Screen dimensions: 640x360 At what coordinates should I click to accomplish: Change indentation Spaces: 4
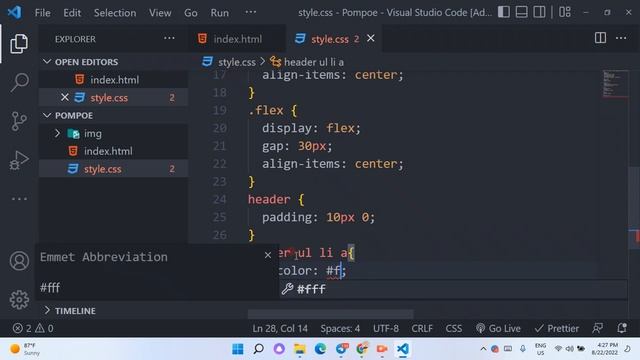click(x=340, y=329)
